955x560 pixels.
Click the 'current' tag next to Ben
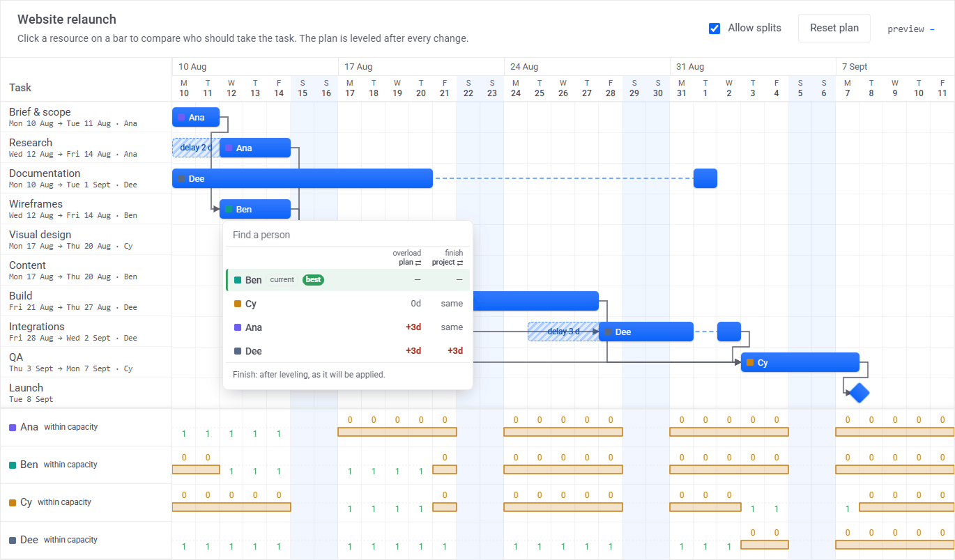(x=282, y=280)
